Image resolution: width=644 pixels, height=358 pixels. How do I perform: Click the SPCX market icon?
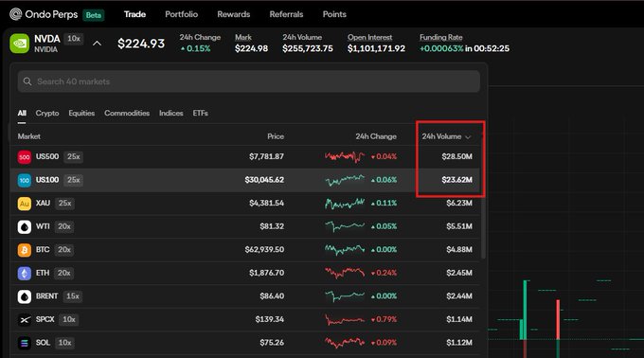[x=25, y=320]
